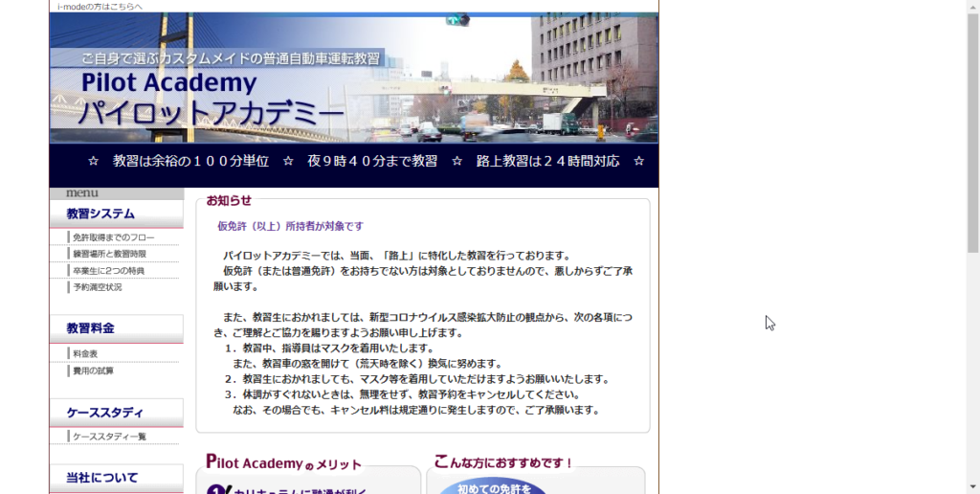Viewport: 980px width, 494px height.
Task: Click the Pilot Academy のメリット heading
Action: click(x=283, y=463)
